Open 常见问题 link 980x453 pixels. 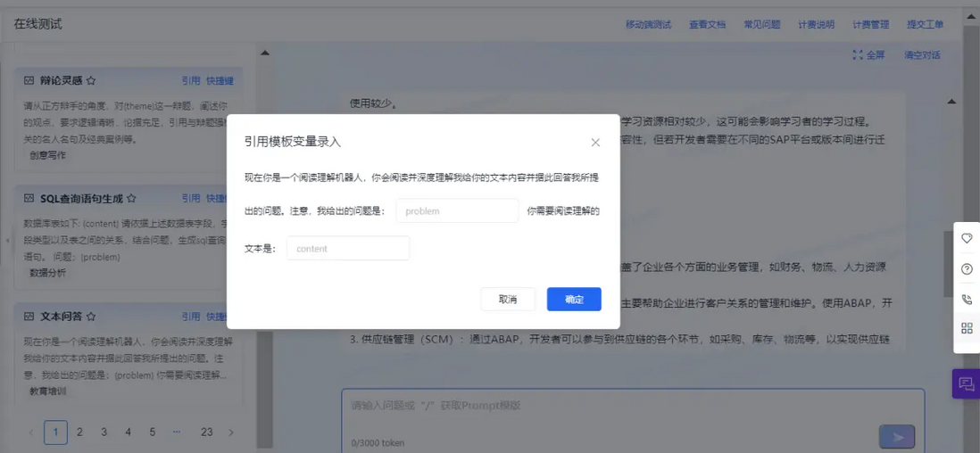[x=762, y=25]
